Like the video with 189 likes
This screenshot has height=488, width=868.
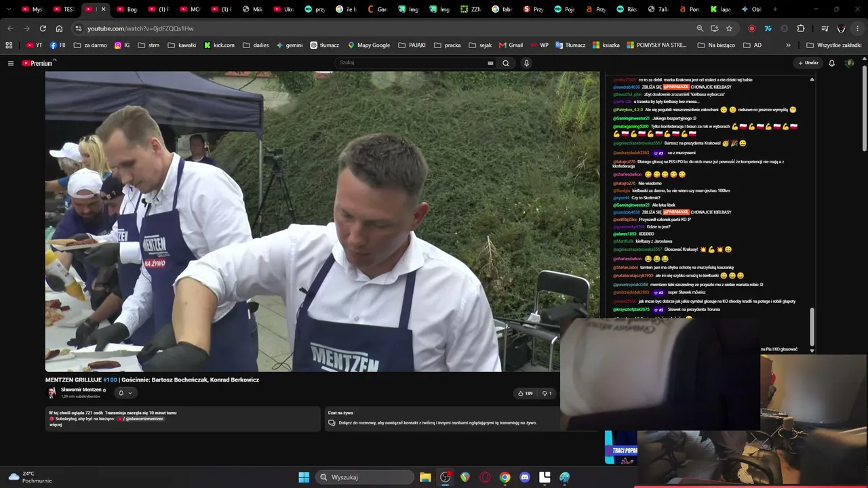[x=525, y=393]
